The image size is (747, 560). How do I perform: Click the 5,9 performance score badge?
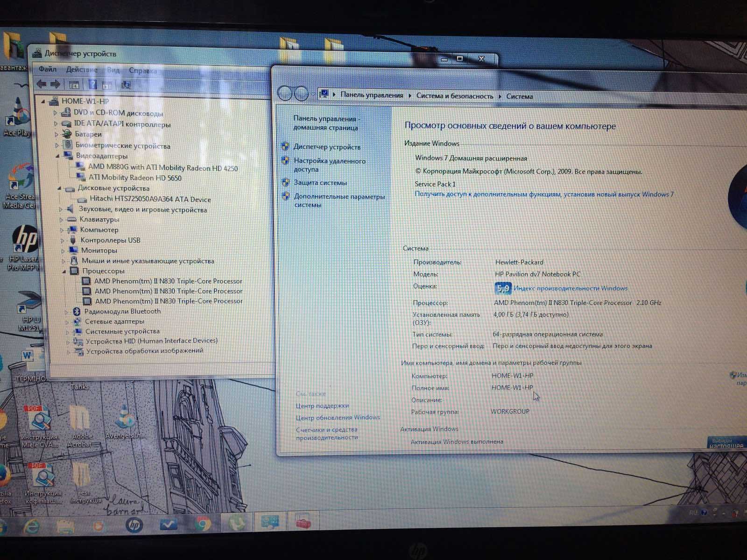click(503, 288)
